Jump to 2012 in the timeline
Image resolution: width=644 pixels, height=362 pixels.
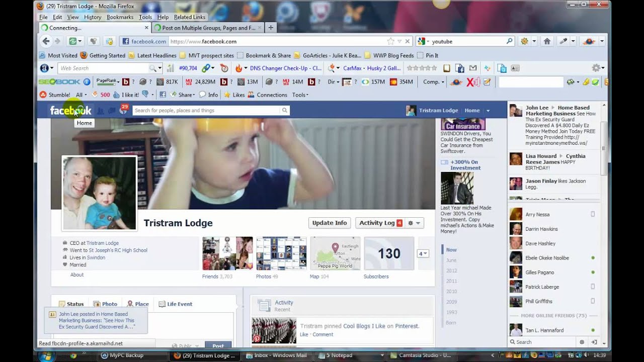[451, 270]
